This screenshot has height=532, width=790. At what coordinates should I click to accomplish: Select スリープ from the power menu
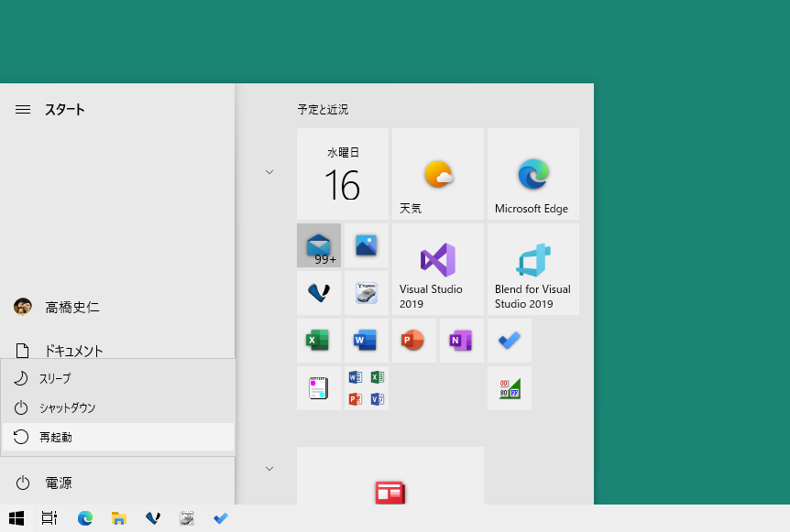pos(118,378)
